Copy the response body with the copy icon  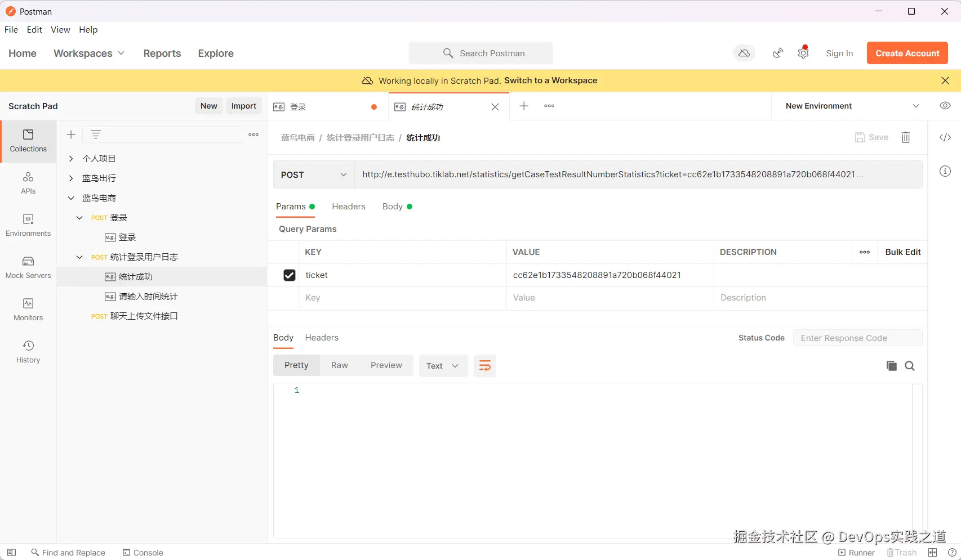[x=892, y=366]
